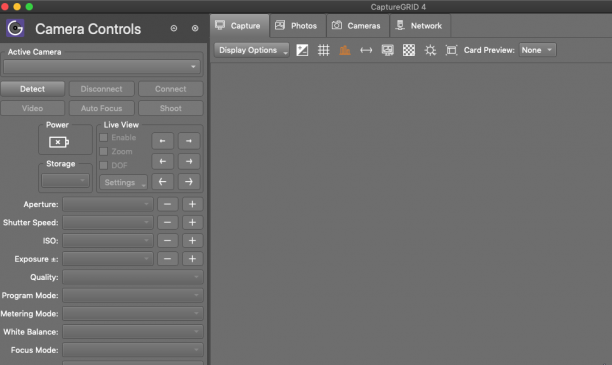Screen dimensions: 612x365
Task: Toggle the exposure plus/minus overlay icon
Action: click(302, 50)
